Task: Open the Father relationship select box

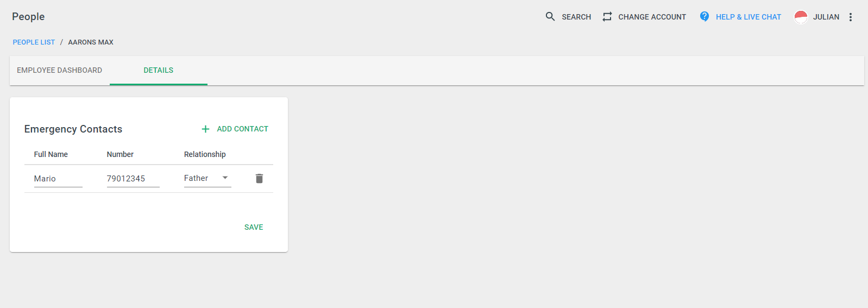Action: 207,178
